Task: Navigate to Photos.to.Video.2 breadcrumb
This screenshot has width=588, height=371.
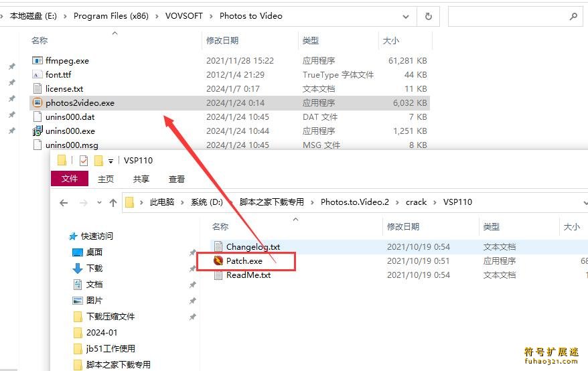Action: pos(355,202)
